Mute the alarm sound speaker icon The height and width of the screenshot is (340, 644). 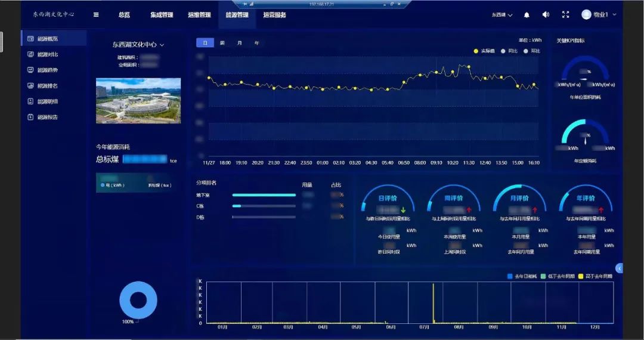[546, 15]
